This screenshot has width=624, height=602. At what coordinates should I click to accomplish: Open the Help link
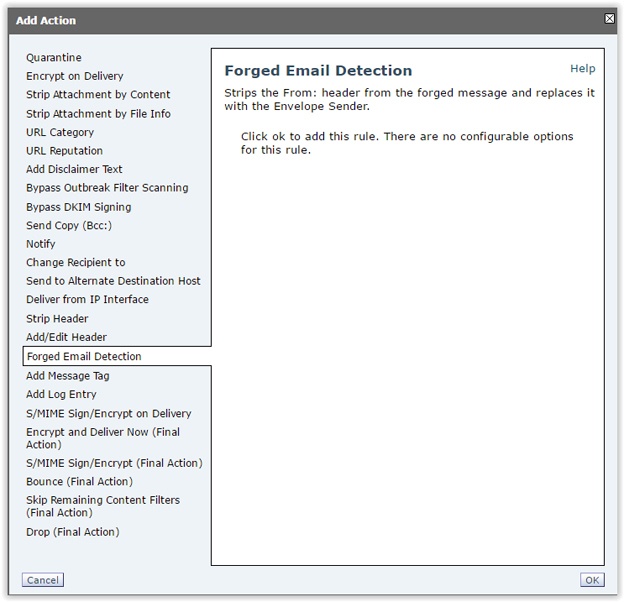[x=583, y=68]
